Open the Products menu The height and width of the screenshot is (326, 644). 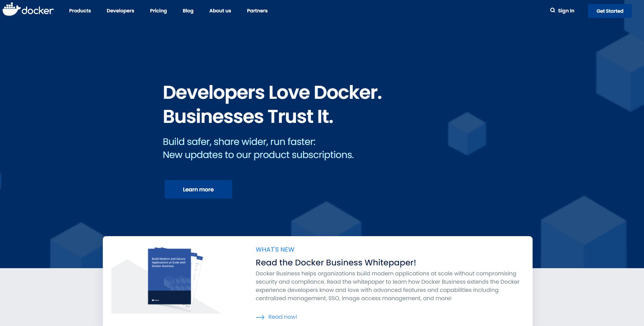[x=80, y=11]
